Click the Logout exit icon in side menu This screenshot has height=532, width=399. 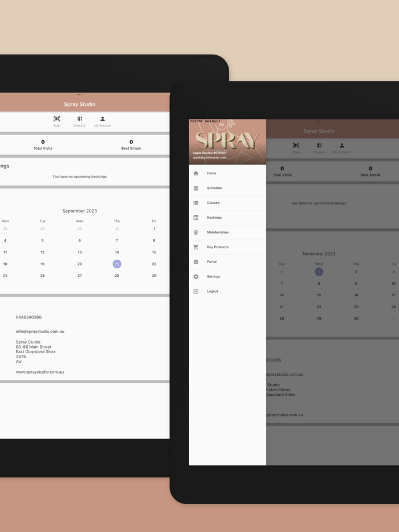pyautogui.click(x=196, y=292)
